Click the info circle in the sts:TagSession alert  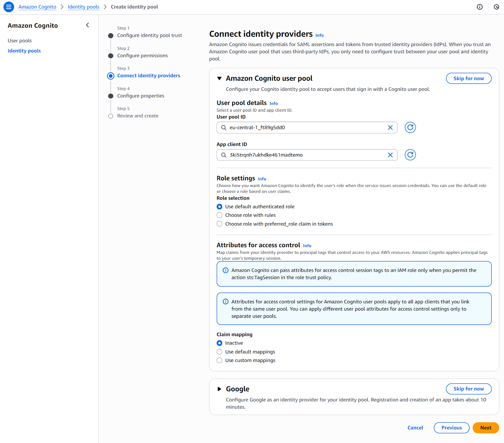coord(226,270)
